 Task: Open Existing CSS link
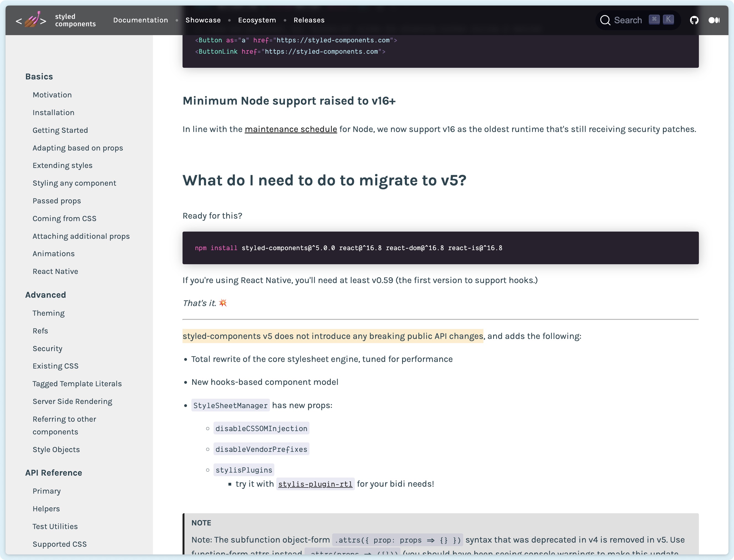coord(55,366)
